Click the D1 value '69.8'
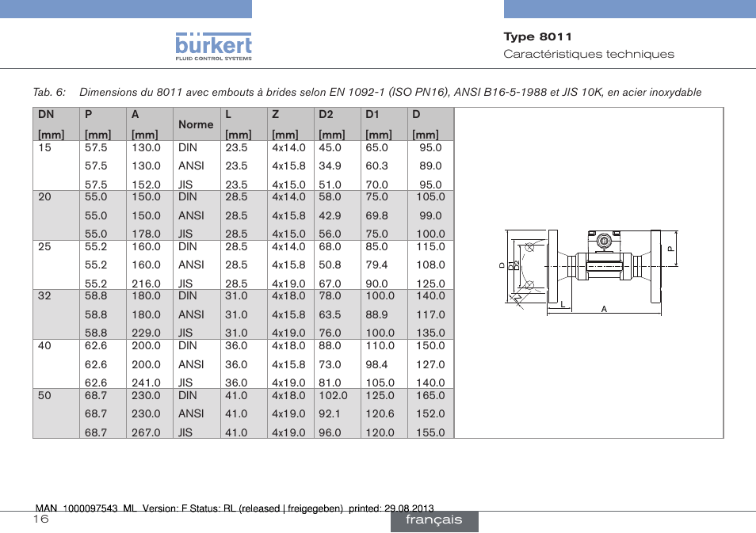The width and height of the screenshot is (756, 533). click(376, 215)
